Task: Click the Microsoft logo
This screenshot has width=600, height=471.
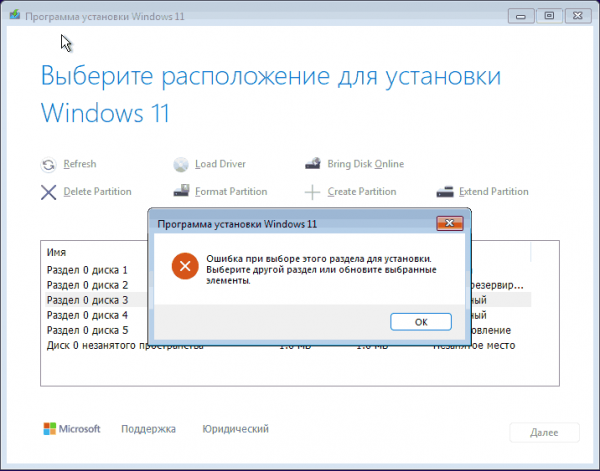Action: pos(72,429)
